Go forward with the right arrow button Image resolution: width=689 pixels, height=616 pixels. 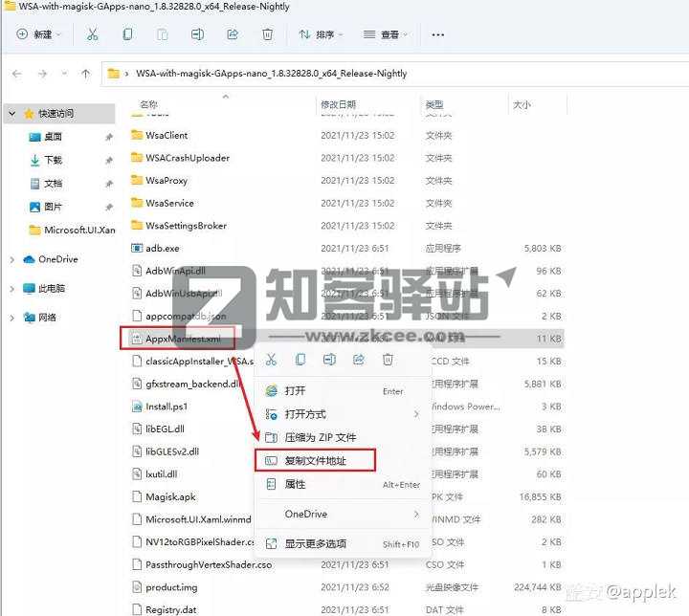coord(42,74)
